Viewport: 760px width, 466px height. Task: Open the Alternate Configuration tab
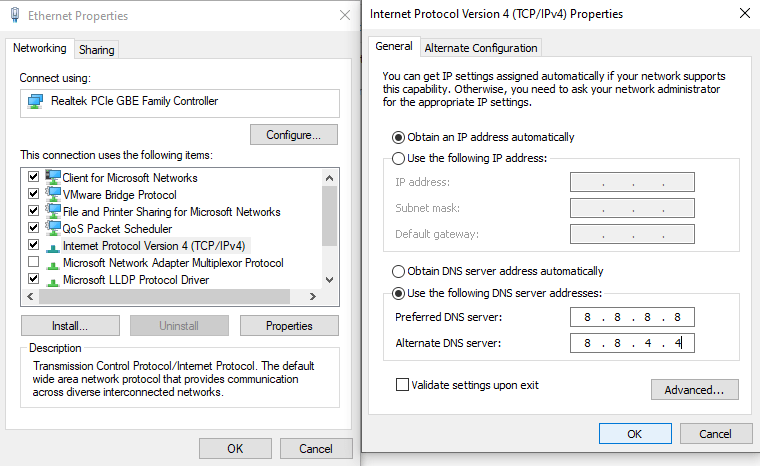click(481, 47)
